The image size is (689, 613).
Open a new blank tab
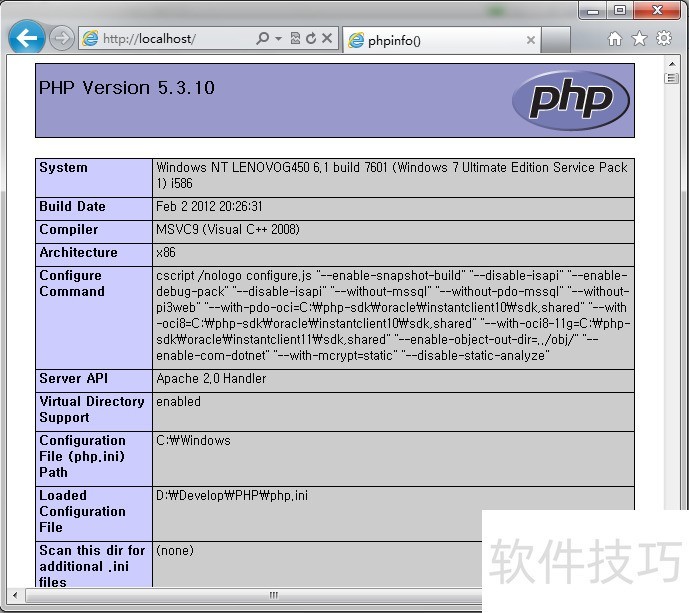(x=557, y=41)
